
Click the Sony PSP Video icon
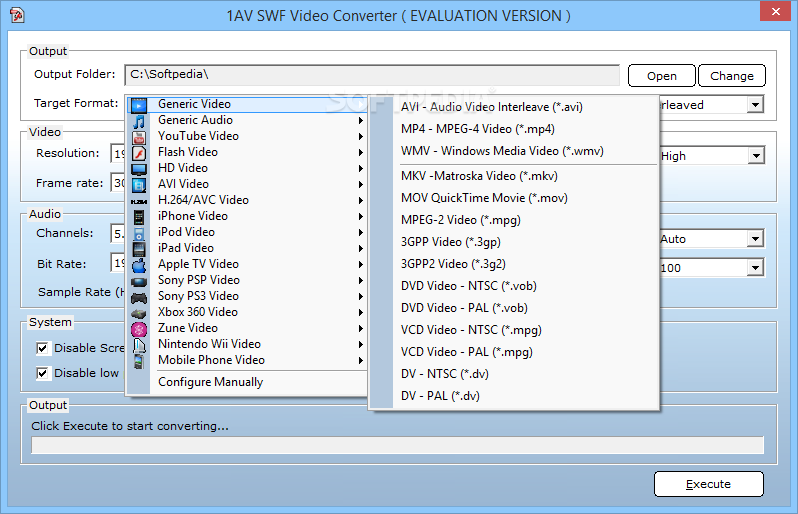click(139, 281)
